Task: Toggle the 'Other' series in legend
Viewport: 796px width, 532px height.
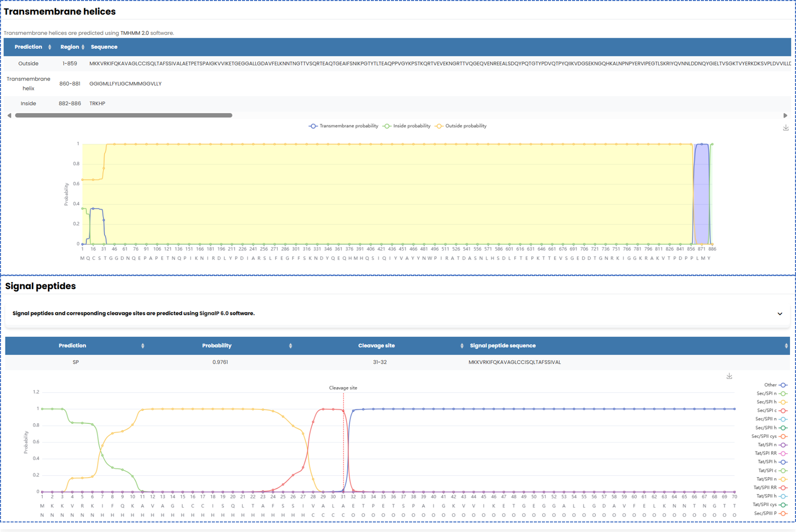Action: [x=775, y=385]
